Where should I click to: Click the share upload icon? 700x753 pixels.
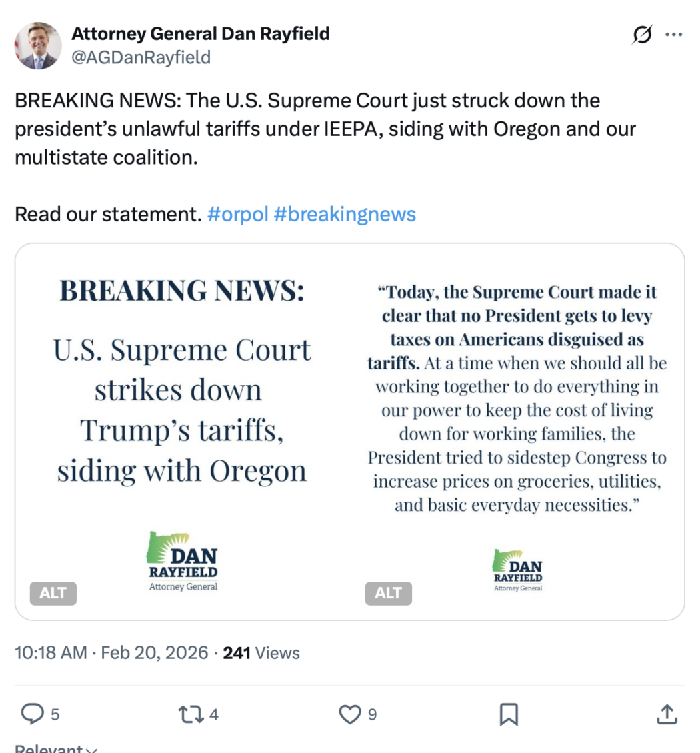click(666, 714)
